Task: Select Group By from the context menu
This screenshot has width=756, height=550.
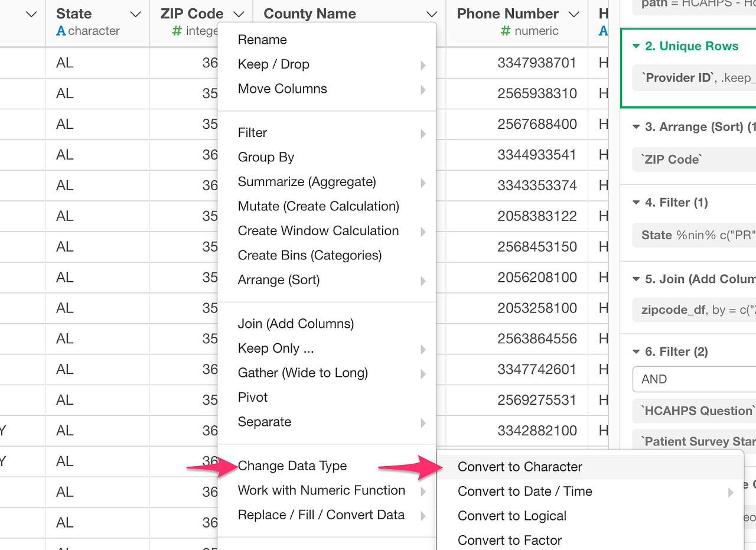Action: [266, 157]
